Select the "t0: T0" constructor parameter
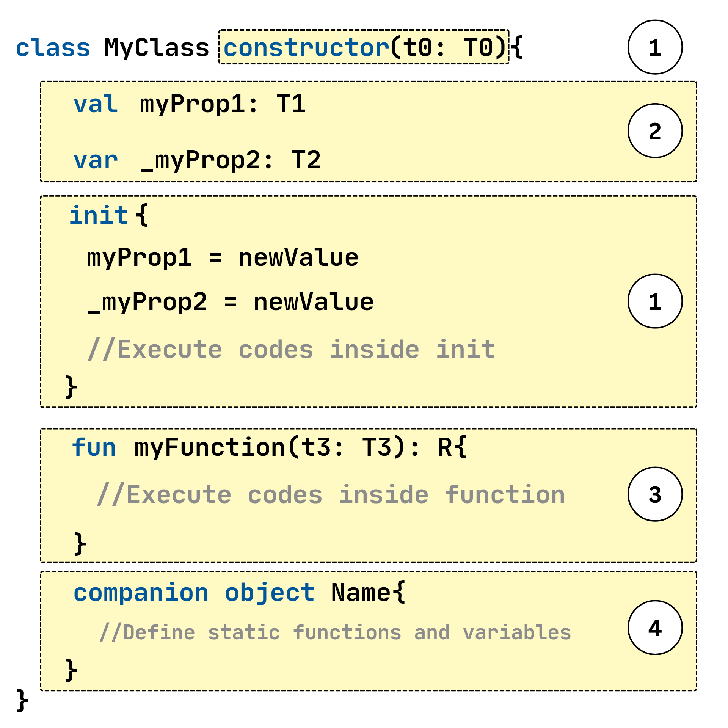The image size is (728, 728). [x=448, y=48]
